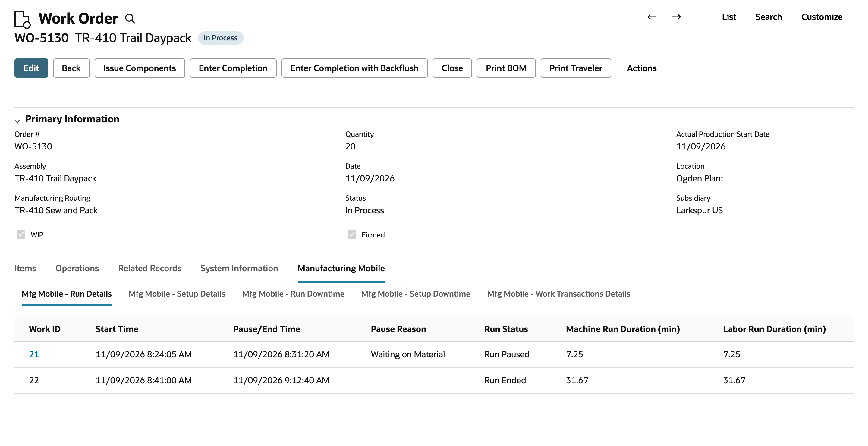Go to previous record with left arrow
This screenshot has width=868, height=446.
click(x=652, y=17)
